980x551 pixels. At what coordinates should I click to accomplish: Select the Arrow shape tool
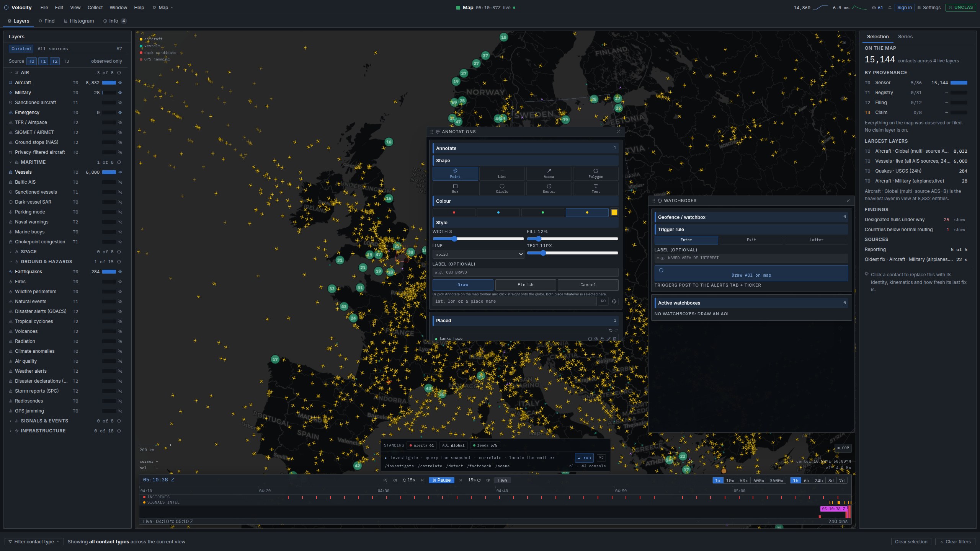click(x=549, y=173)
